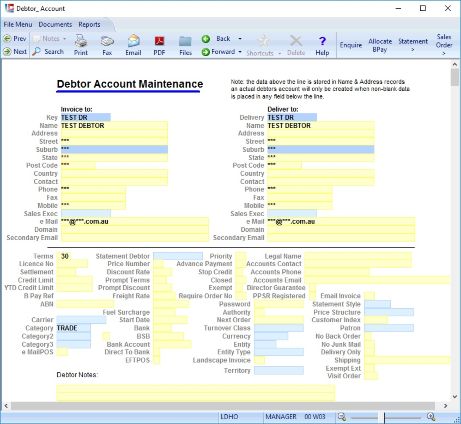Viewport: 461px width, 424px height.
Task: Open the Reports menu
Action: (x=89, y=24)
